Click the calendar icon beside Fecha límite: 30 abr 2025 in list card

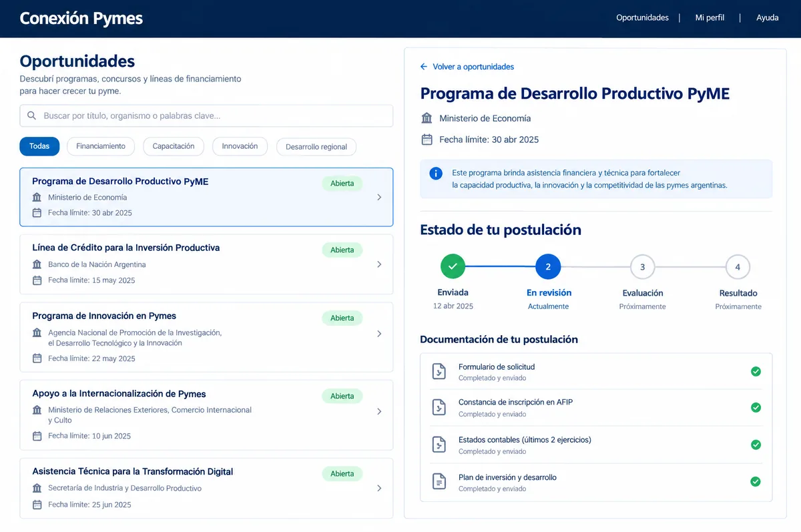[x=37, y=213]
